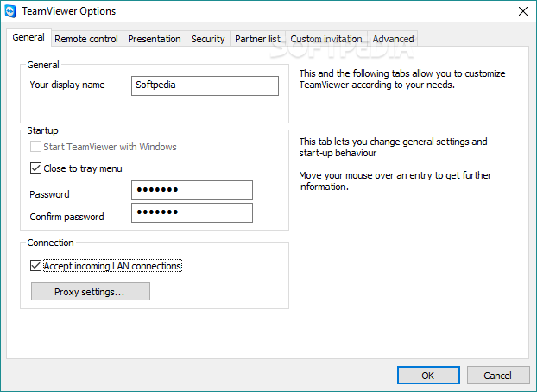The image size is (537, 392).
Task: Open the Presentation tab
Action: click(155, 39)
